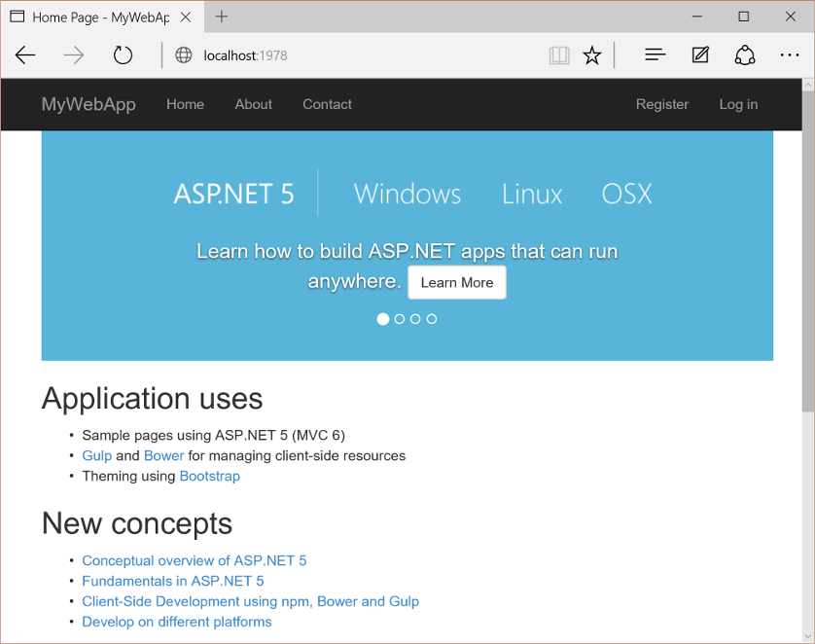Open the More actions ellipsis menu

point(790,55)
